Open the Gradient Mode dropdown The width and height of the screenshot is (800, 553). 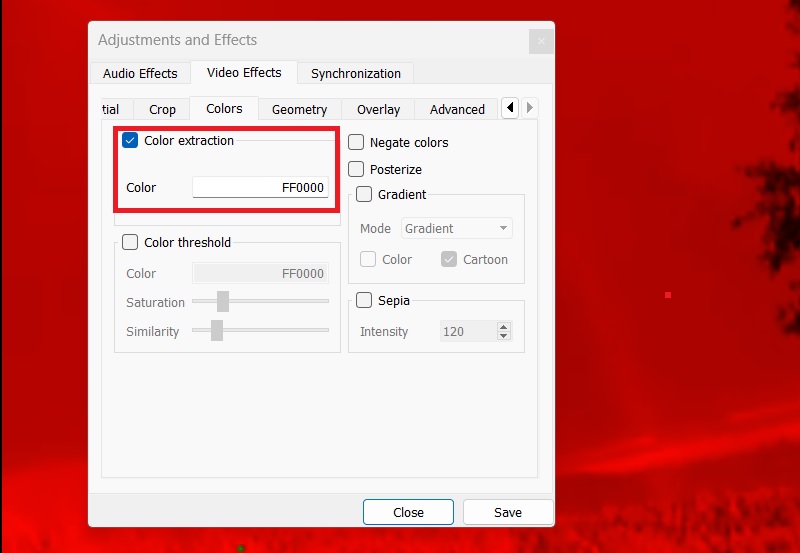coord(457,229)
